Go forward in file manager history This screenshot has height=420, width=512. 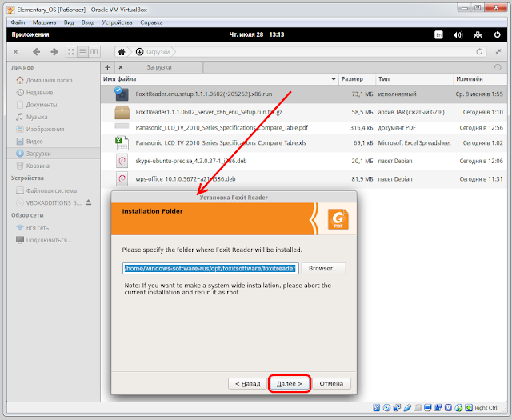click(x=54, y=52)
